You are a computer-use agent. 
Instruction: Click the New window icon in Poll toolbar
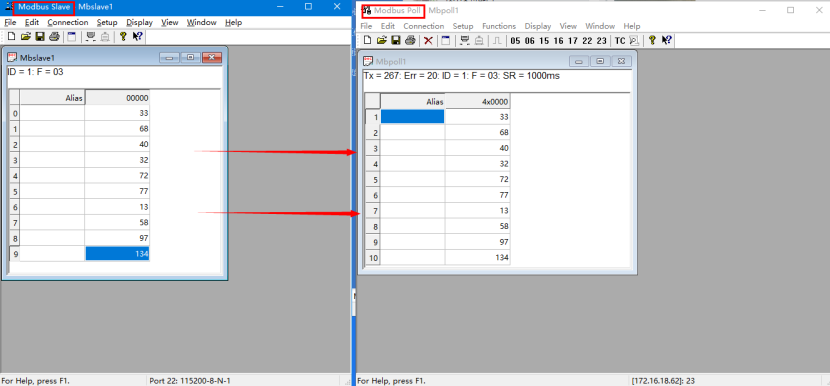click(x=446, y=40)
